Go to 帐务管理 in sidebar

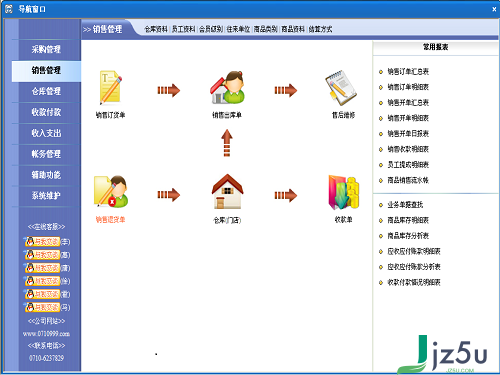coord(46,154)
